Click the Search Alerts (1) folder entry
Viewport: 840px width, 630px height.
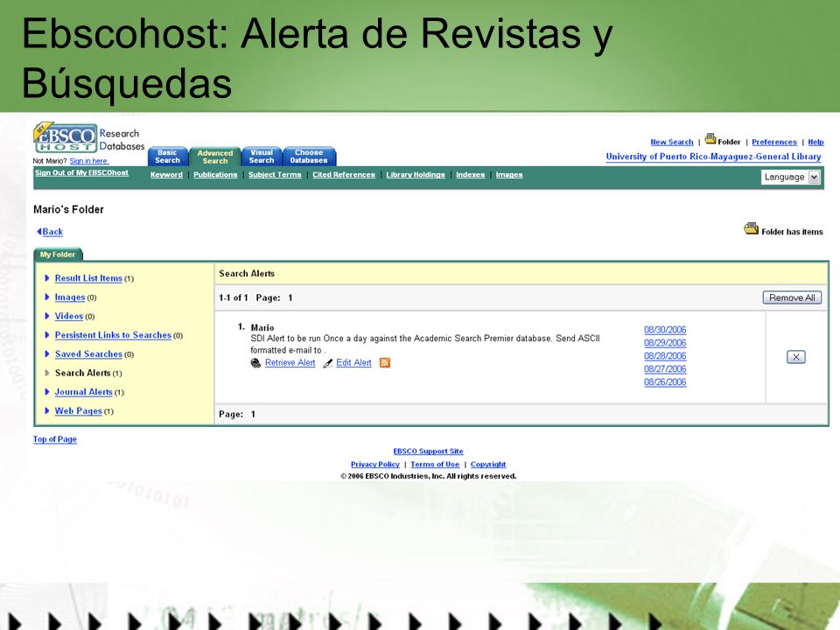[88, 373]
